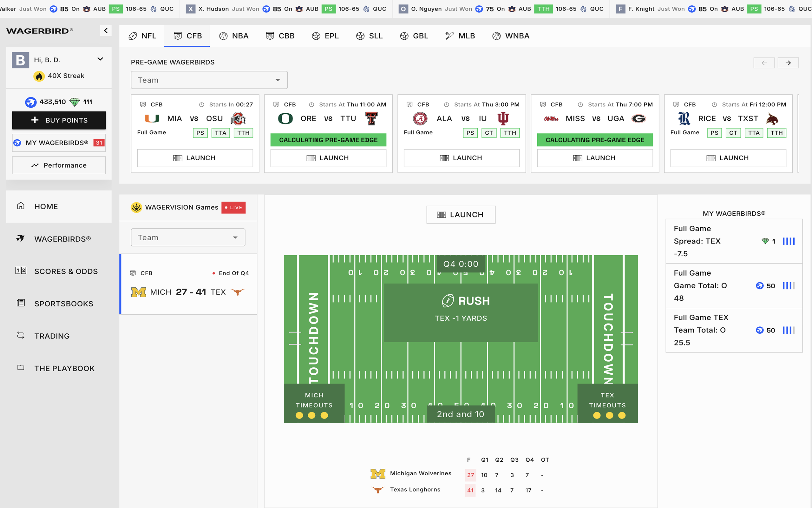Click the Texas Longhorns logo in live game row
Screen dimensions: 812x508
click(x=238, y=292)
